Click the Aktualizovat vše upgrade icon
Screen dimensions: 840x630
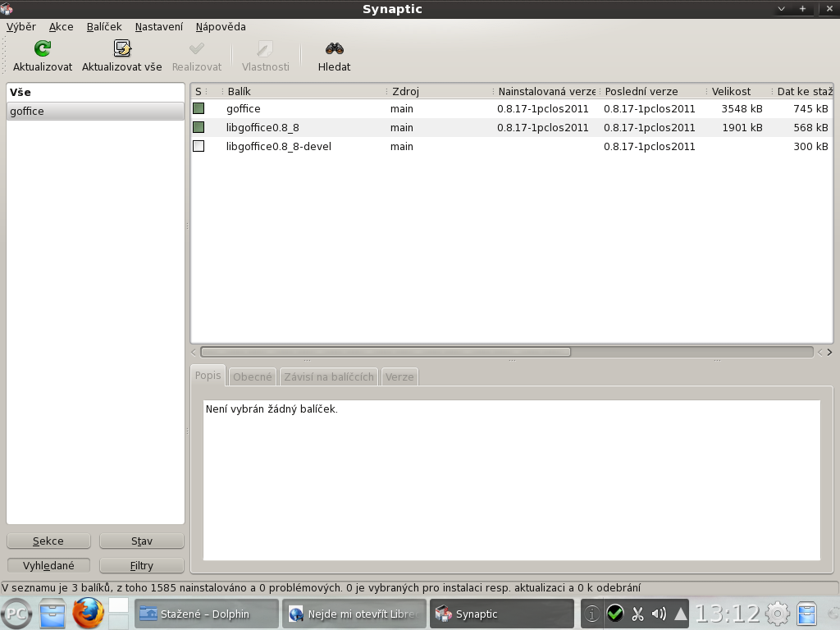(122, 48)
